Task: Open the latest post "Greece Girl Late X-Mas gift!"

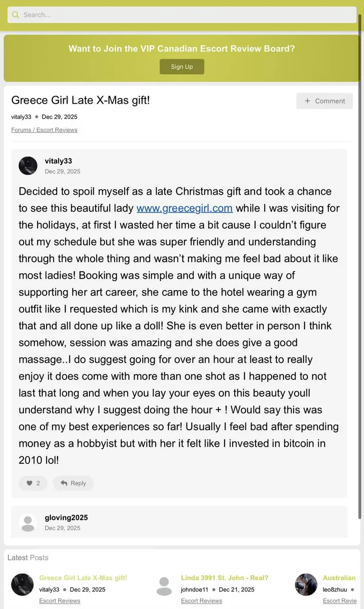Action: click(83, 578)
